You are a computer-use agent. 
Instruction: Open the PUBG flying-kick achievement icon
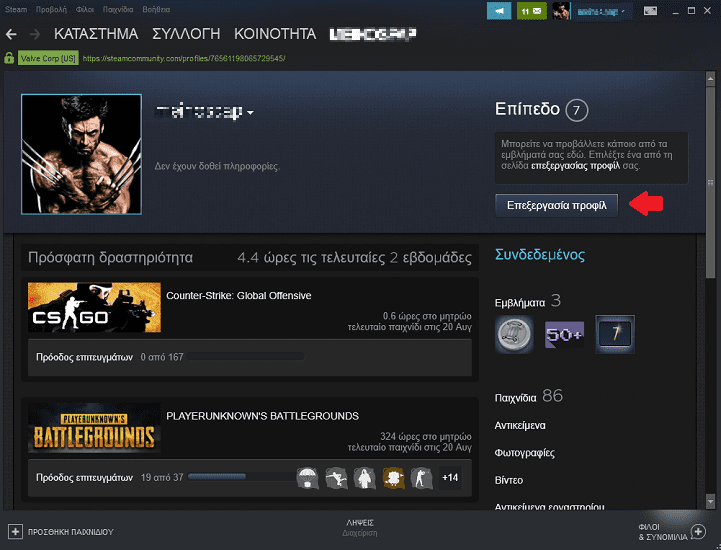pos(336,478)
